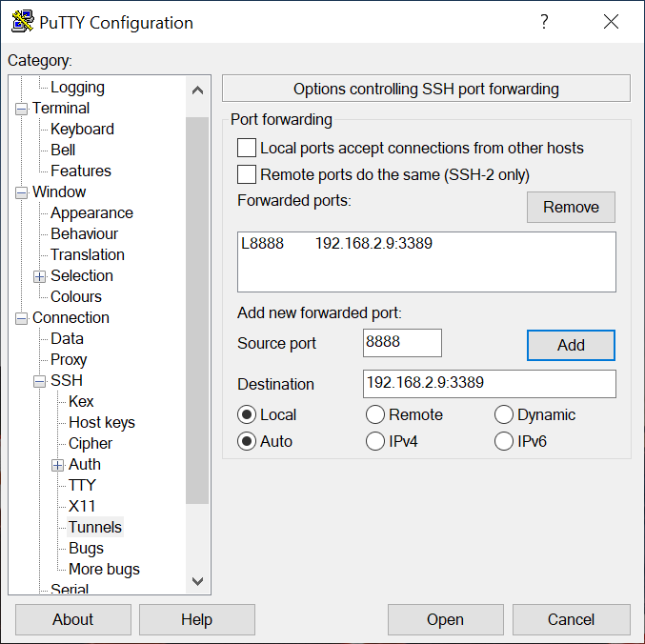Enable local ports accept connections from other hosts
645x644 pixels.
point(247,148)
